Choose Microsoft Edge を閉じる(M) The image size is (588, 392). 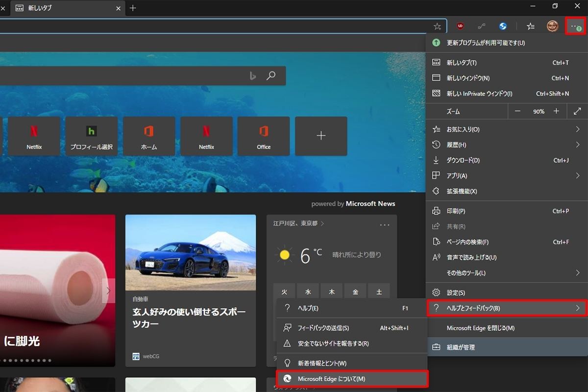[507, 328]
